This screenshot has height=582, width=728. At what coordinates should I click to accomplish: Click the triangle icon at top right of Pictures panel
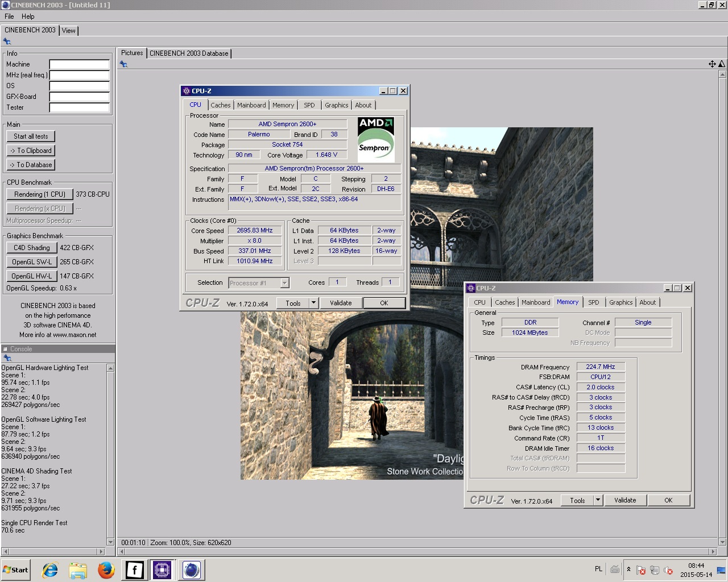(722, 64)
